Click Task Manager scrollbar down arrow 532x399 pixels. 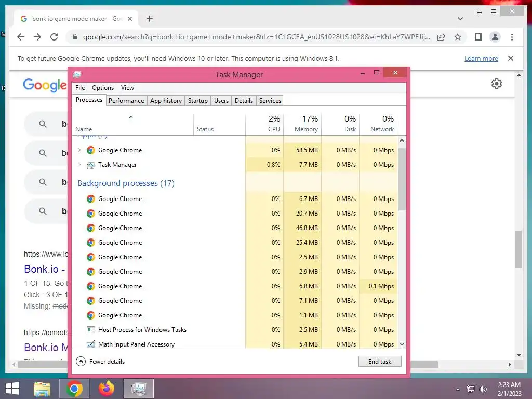click(402, 344)
